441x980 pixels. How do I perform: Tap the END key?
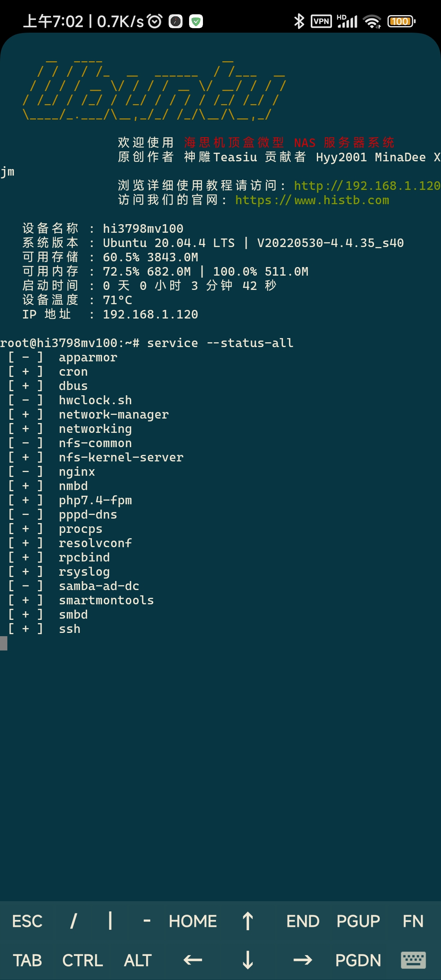[303, 921]
